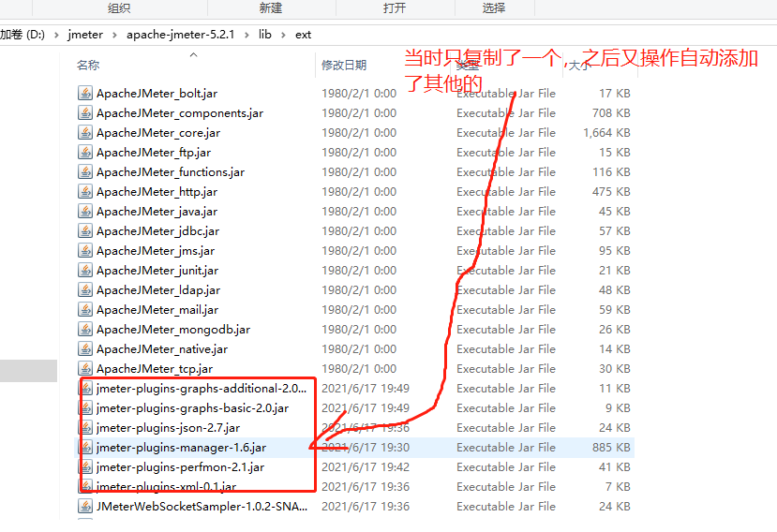Select the file name ApacheJMeter_core.jar
Viewport: 777px width, 532px height.
[x=158, y=133]
